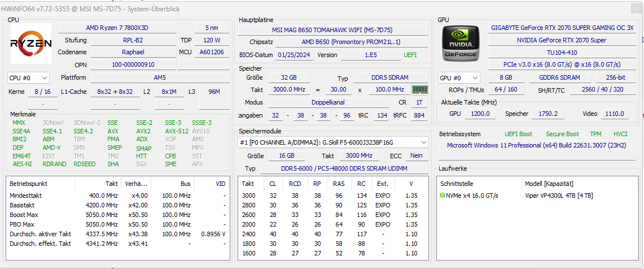Click the Raphael codename field
The height and width of the screenshot is (269, 644).
133,52
